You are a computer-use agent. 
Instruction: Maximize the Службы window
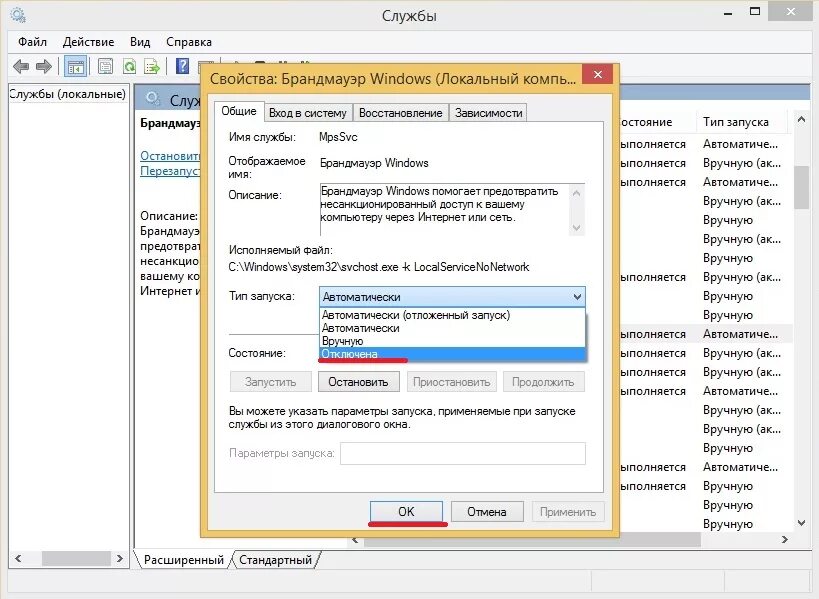point(755,11)
